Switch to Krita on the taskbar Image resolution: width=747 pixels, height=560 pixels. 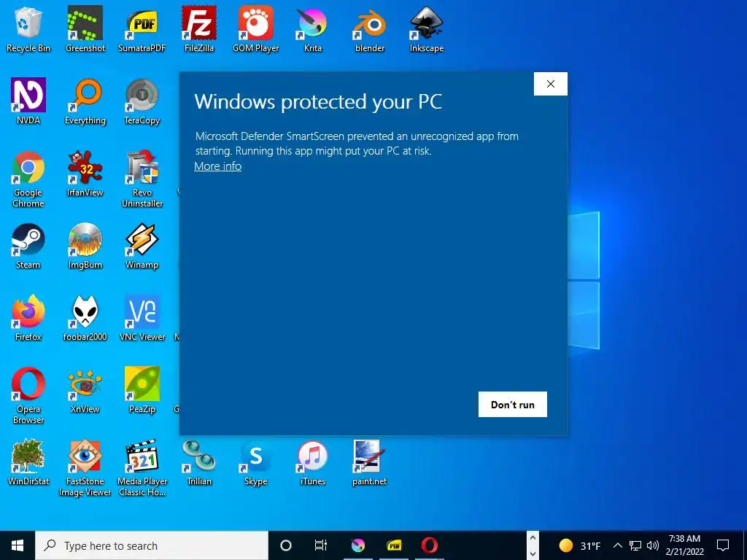357,545
